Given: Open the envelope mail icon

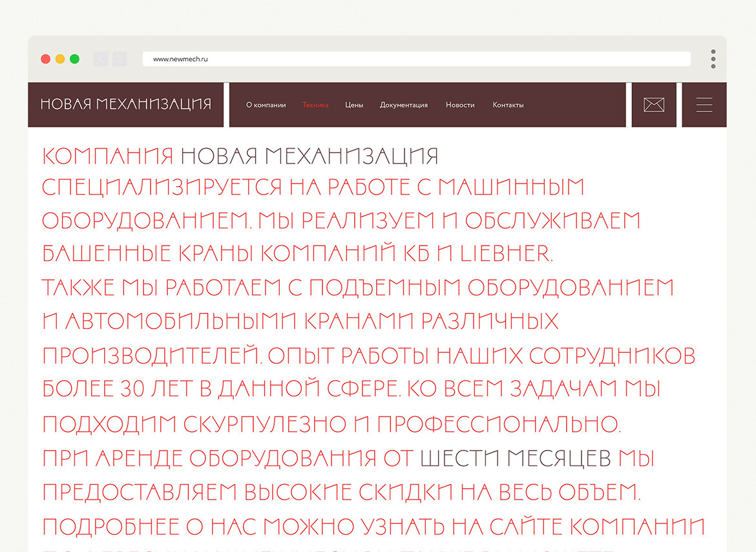Looking at the screenshot, I should point(654,105).
